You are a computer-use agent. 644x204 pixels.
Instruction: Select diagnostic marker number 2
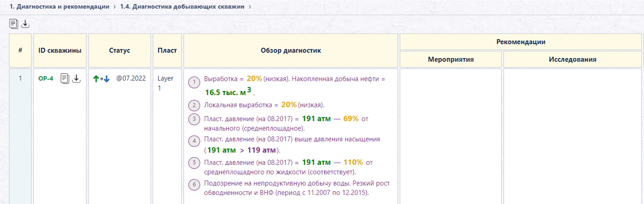tap(194, 106)
